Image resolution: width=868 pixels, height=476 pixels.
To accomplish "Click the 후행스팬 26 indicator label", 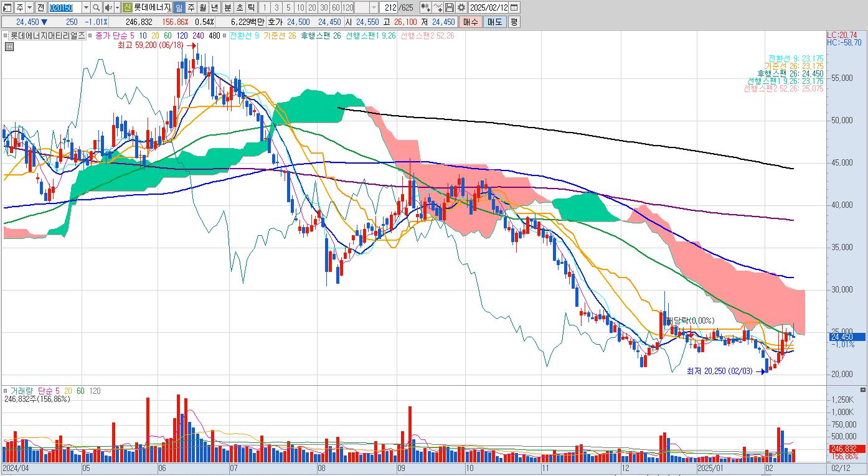I will coord(321,36).
